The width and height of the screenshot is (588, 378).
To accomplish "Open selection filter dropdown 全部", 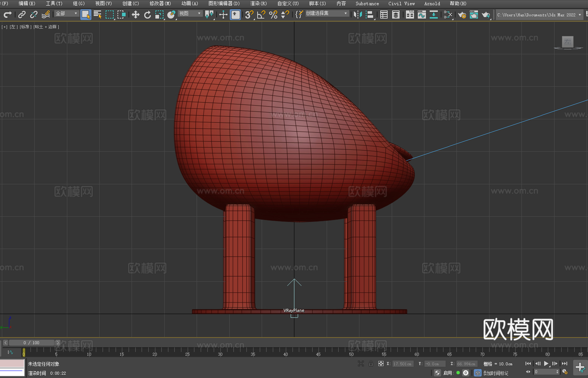I will [x=67, y=13].
